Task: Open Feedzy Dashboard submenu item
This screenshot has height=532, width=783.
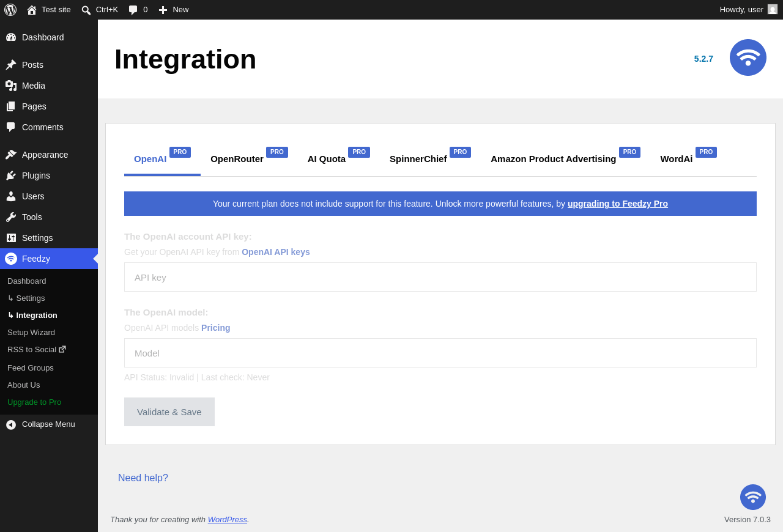Action: [x=49, y=281]
